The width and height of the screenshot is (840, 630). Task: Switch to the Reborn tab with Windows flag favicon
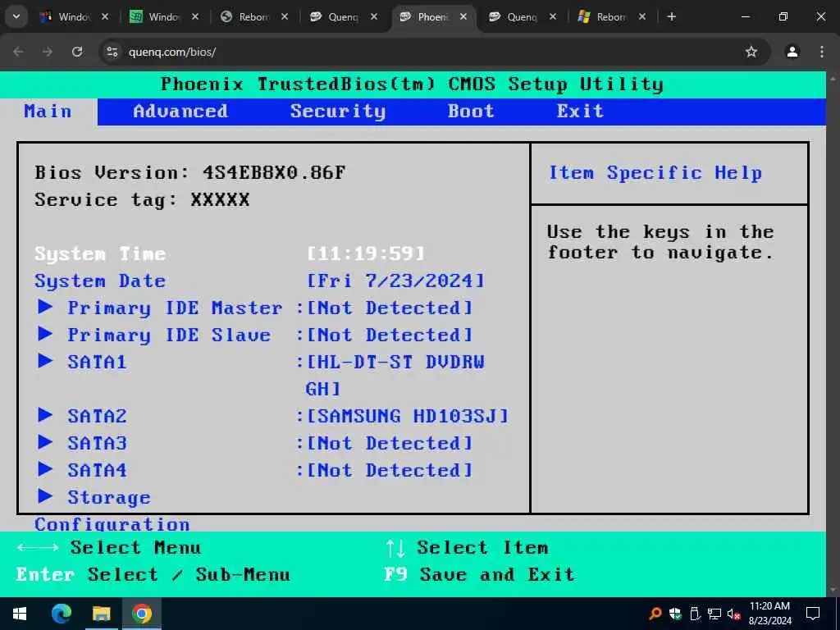click(610, 17)
